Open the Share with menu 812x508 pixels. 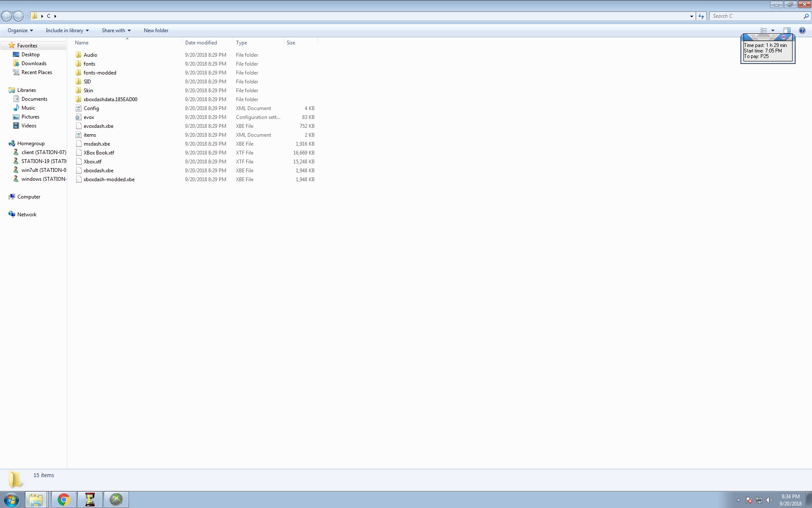tap(116, 30)
